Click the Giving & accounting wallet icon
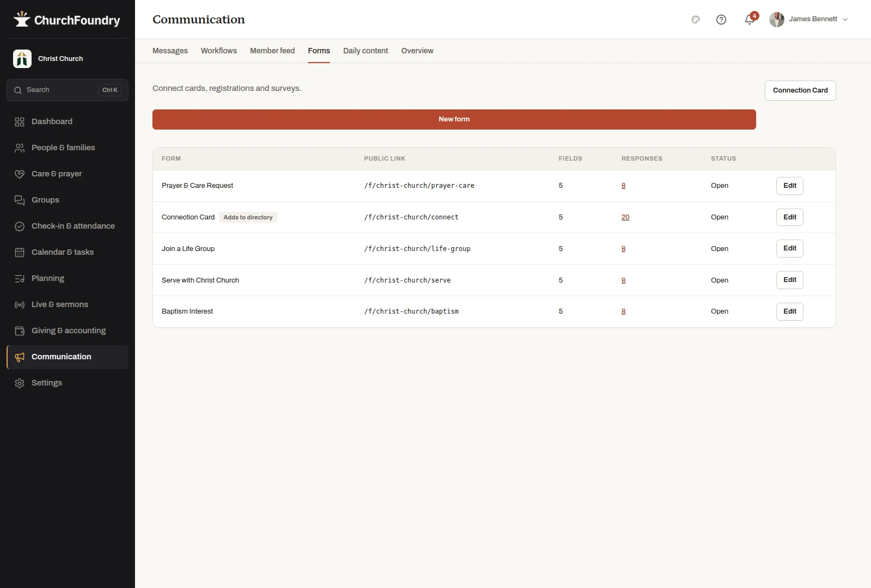 pyautogui.click(x=20, y=331)
